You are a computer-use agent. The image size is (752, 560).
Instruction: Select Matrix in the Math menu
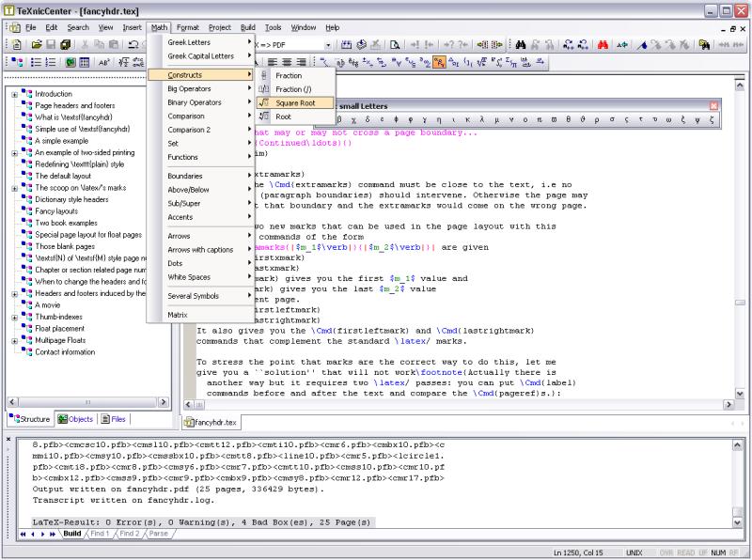tap(200, 315)
